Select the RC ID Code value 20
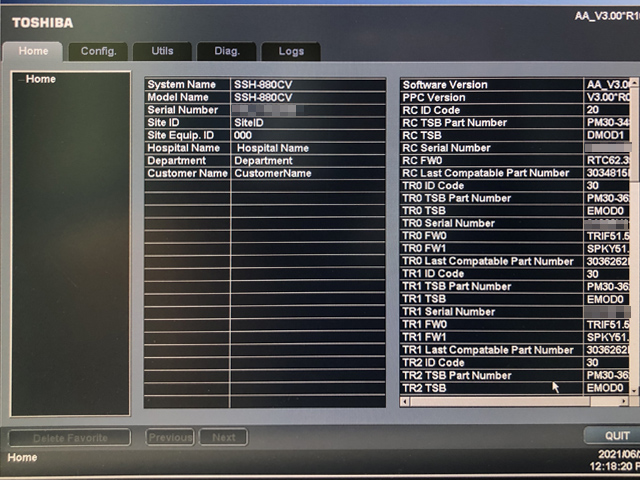This screenshot has width=640, height=480. pos(607,110)
